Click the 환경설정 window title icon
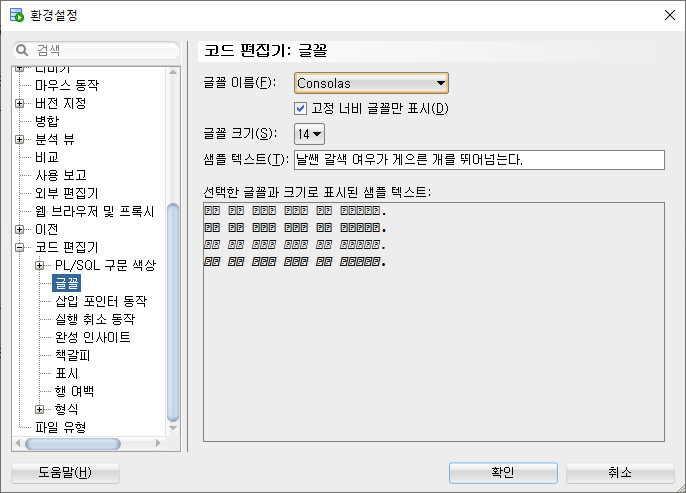The image size is (686, 493). 17,15
